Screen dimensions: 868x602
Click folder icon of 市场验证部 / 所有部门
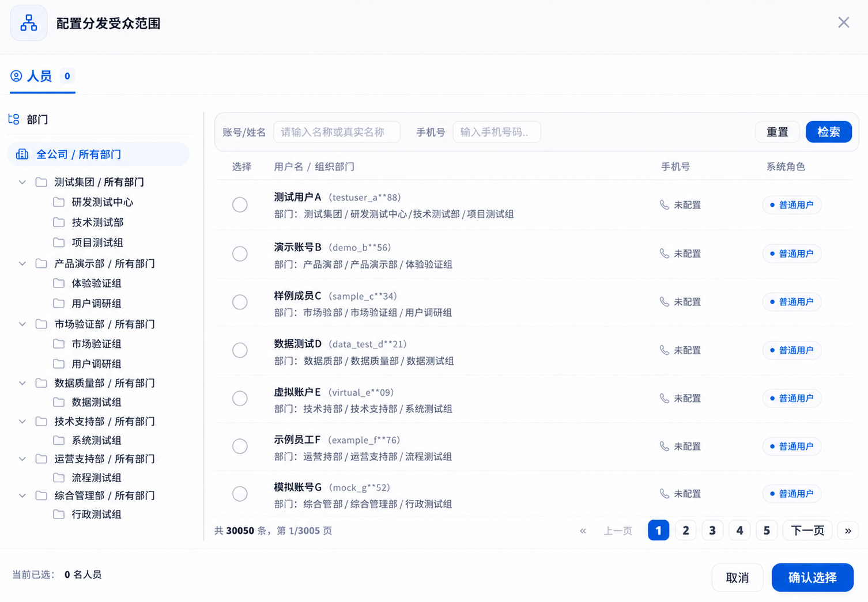point(41,324)
